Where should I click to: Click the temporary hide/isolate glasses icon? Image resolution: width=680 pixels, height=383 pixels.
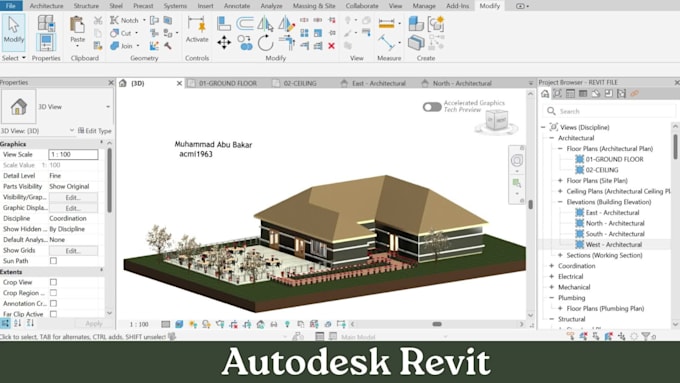point(274,324)
